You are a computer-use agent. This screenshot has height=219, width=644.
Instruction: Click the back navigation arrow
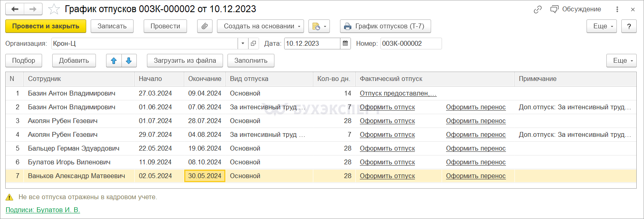pyautogui.click(x=15, y=9)
